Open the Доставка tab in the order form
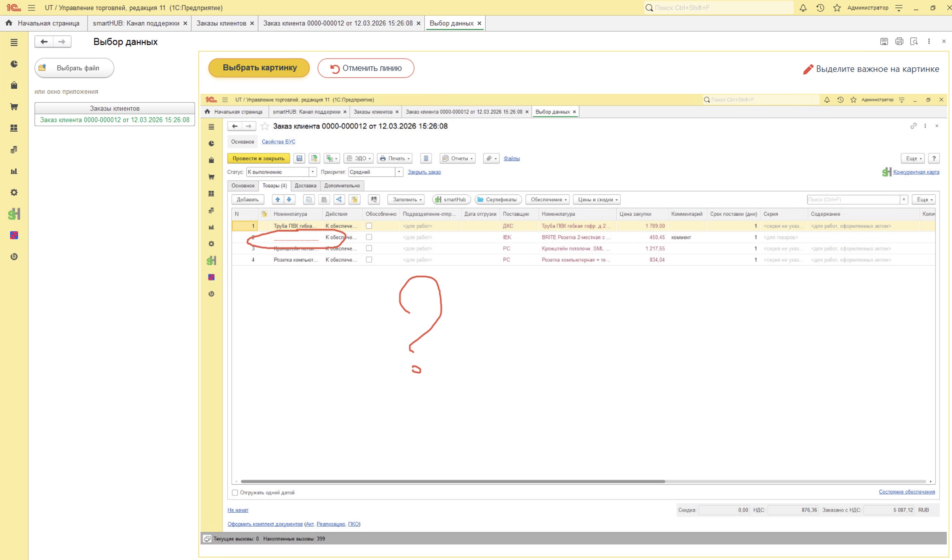The height and width of the screenshot is (560, 952). (305, 185)
